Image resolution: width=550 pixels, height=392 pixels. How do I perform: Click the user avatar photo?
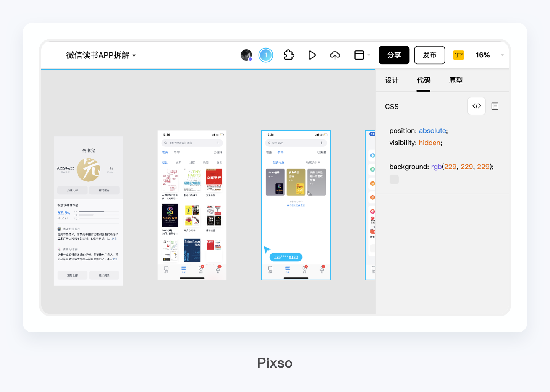pyautogui.click(x=246, y=55)
